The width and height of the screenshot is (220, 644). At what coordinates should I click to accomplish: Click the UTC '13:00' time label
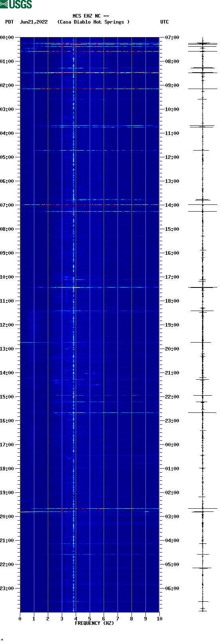(x=172, y=181)
